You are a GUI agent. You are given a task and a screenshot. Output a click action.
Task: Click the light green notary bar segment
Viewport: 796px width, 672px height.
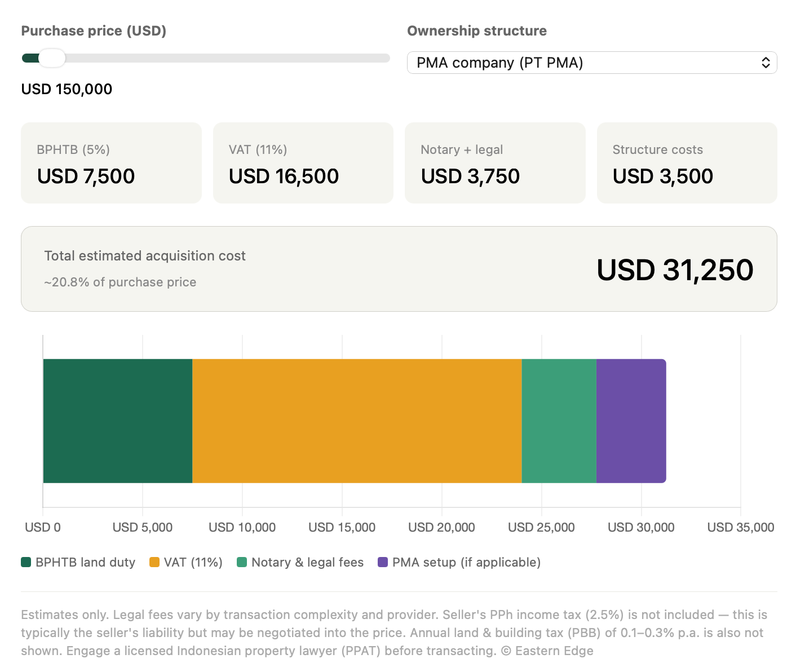point(559,421)
